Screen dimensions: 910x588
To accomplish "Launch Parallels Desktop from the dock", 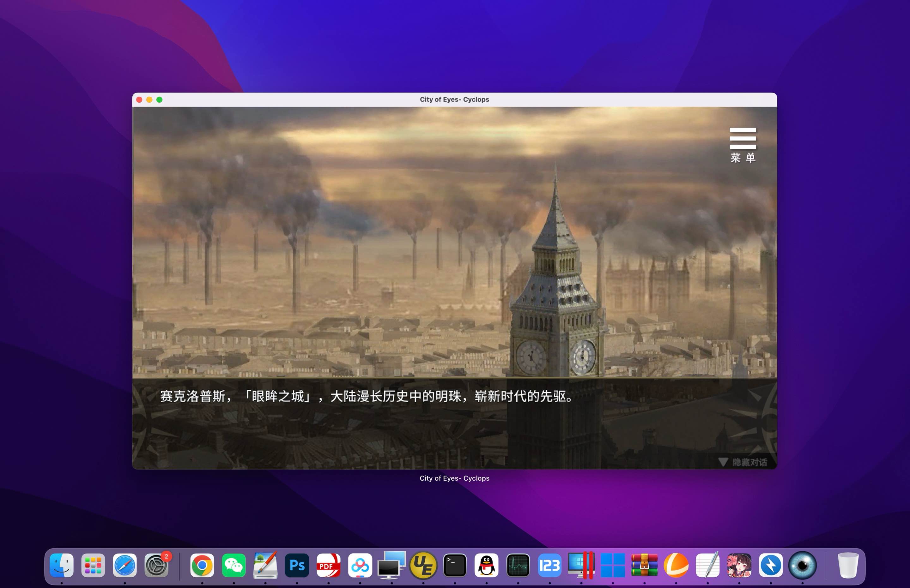I will pos(581,565).
